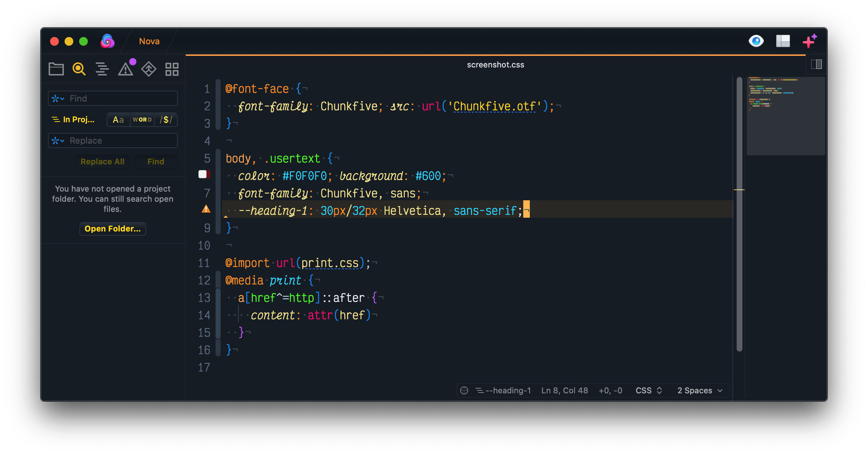This screenshot has width=868, height=455.
Task: Collapse the @font-face block fold bar
Action: (x=218, y=105)
